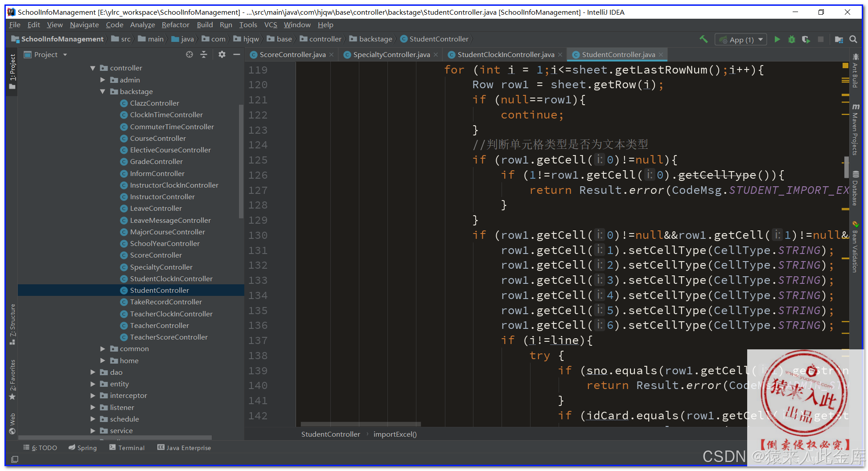Image resolution: width=868 pixels, height=471 pixels.
Task: Switch to StudentClockInController.java tab
Action: pos(506,55)
